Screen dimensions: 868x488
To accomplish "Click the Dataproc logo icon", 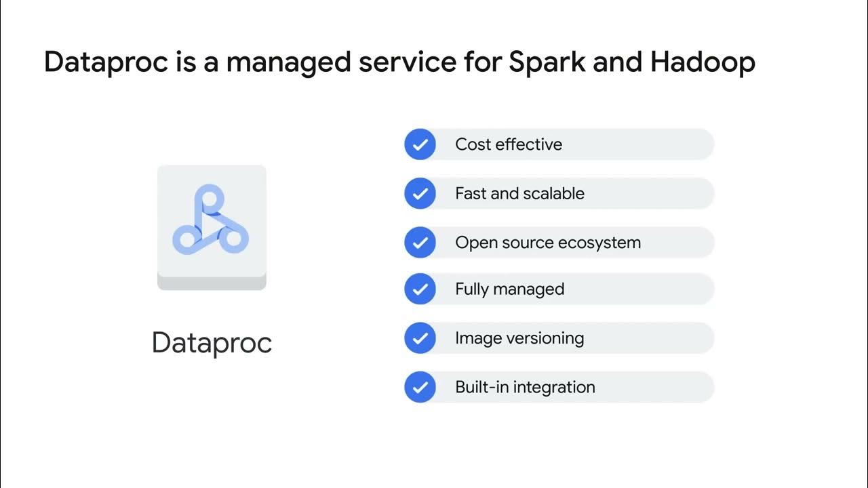I will coord(211,220).
